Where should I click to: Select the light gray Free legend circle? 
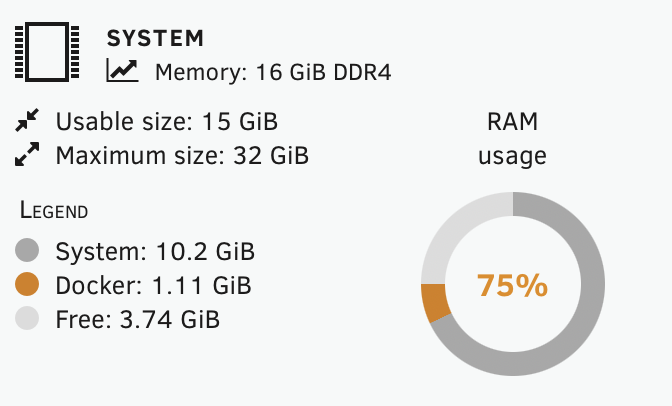click(x=27, y=318)
